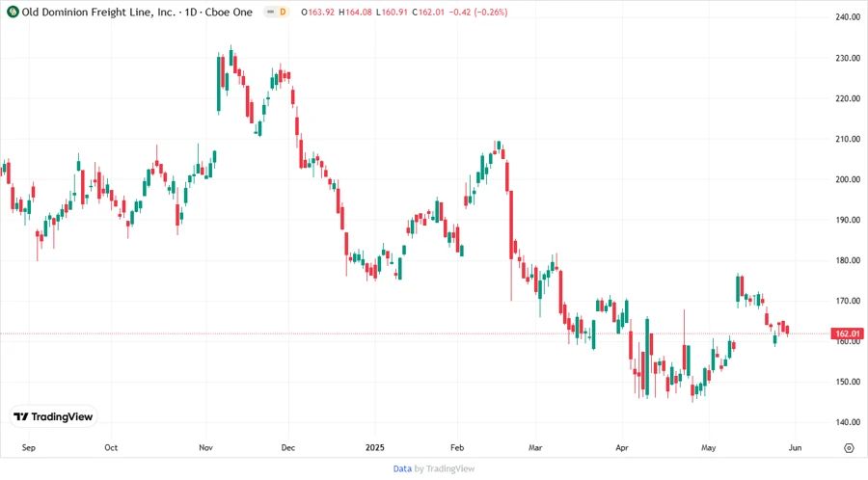Click the Old Dominion Freight Line logo icon
Image resolution: width=868 pixels, height=480 pixels.
point(13,12)
